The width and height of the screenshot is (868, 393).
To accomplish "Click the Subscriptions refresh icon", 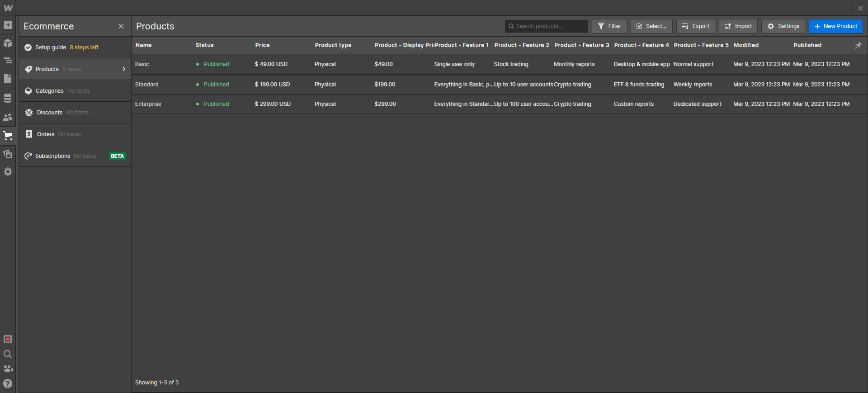I will point(28,156).
